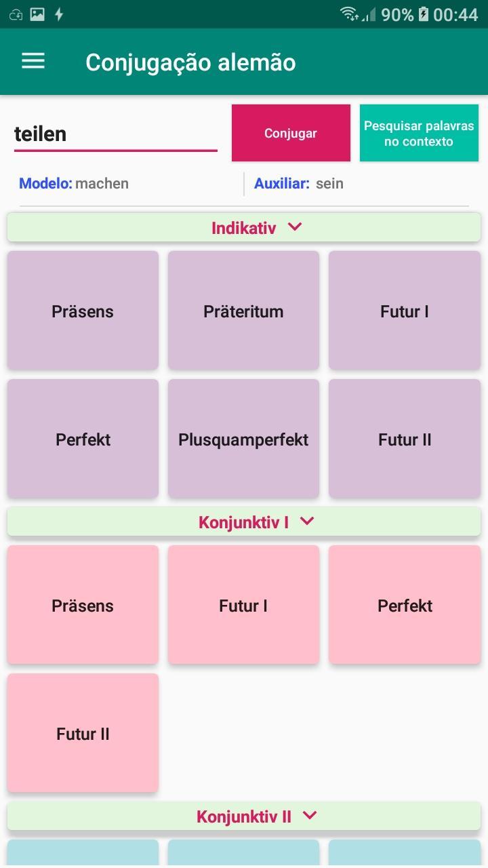Tap the model verb 'machen' link
This screenshot has height=868, width=488.
pyautogui.click(x=102, y=183)
